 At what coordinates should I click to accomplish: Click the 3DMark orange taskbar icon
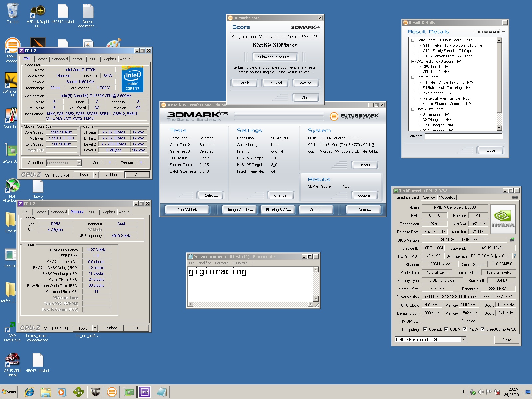(x=112, y=392)
